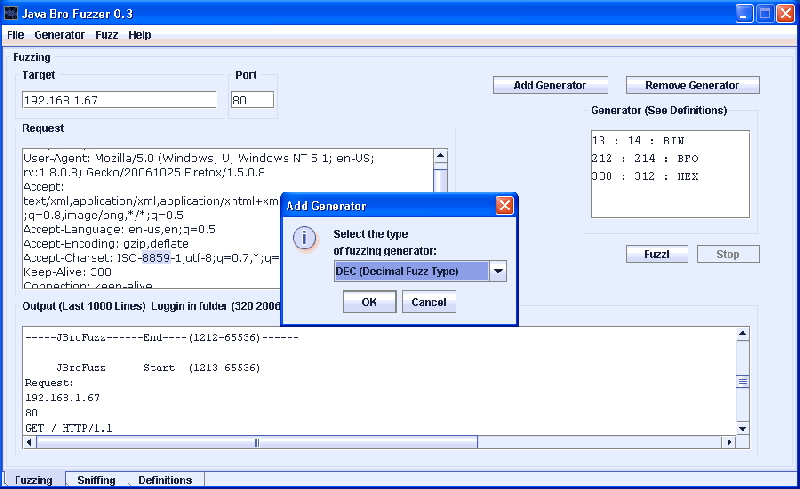
Task: Click the Accept-Encoding: gzip,deflate line
Action: pyautogui.click(x=106, y=243)
